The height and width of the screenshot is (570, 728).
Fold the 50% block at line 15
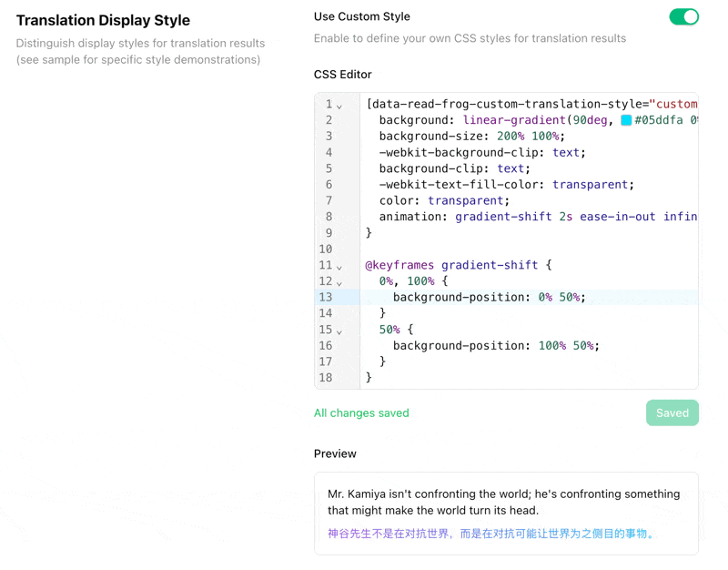(339, 331)
